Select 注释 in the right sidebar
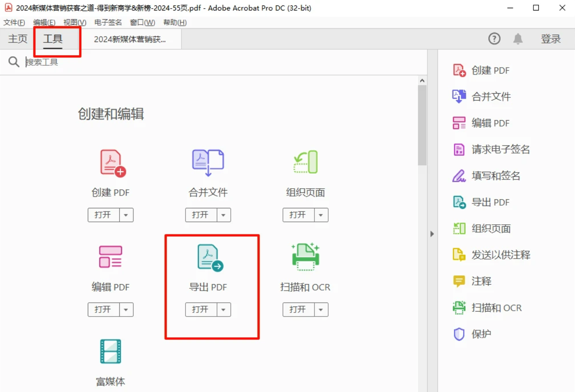575x392 pixels. [472, 281]
